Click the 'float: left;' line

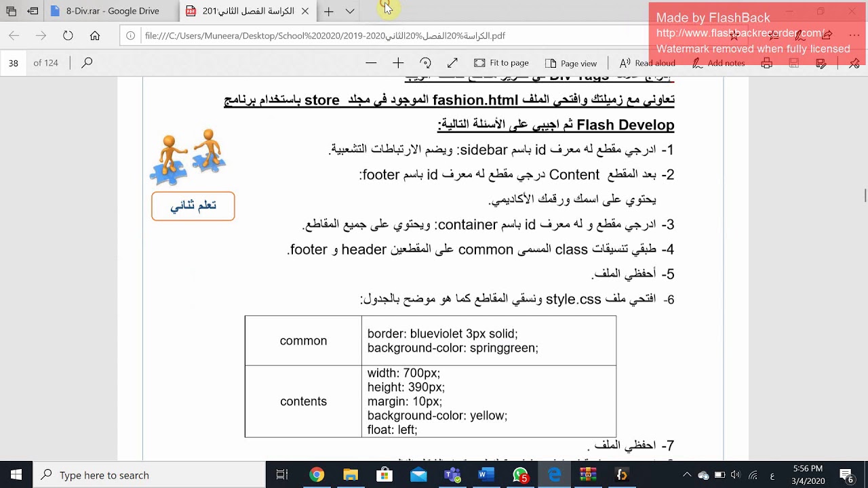(392, 430)
